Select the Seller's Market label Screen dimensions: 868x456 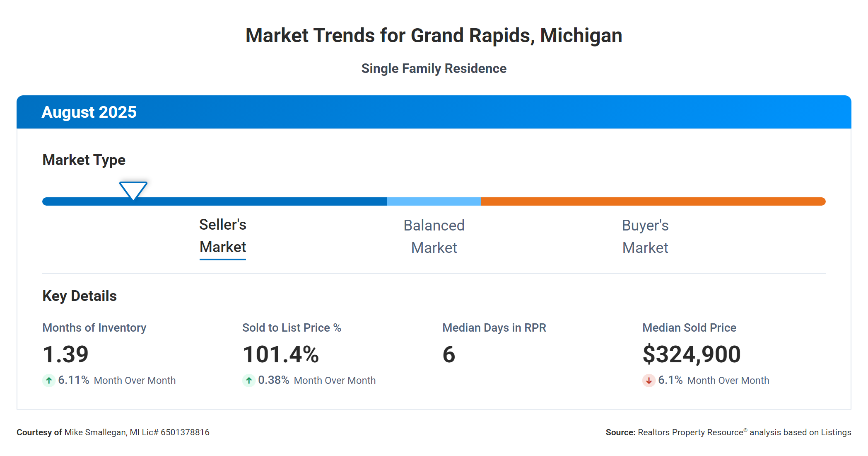[223, 236]
